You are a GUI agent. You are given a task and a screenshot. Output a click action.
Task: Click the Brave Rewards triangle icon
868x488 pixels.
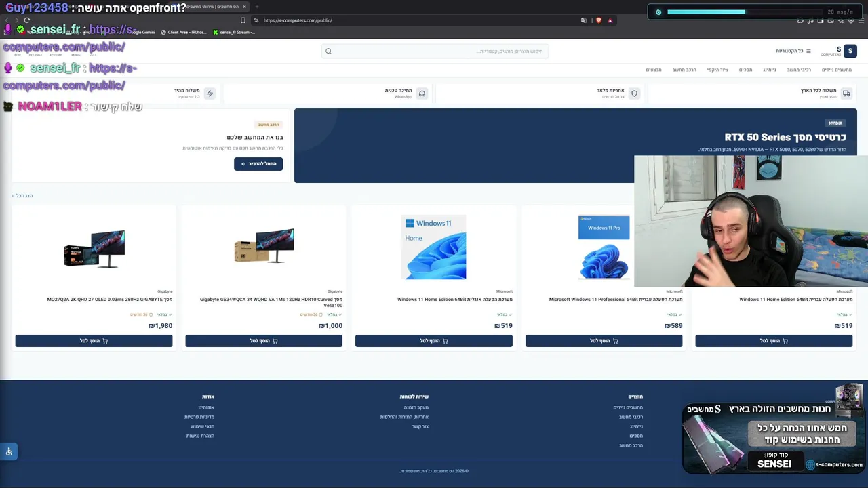(610, 20)
